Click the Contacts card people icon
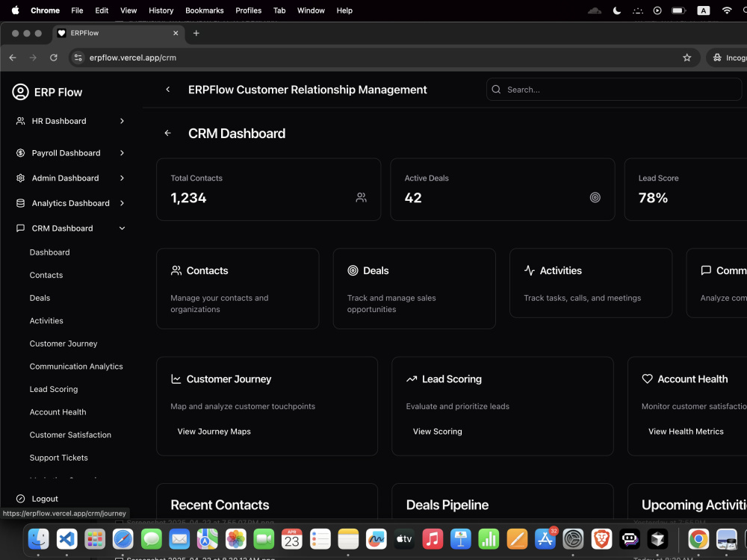The image size is (747, 560). coord(176,270)
